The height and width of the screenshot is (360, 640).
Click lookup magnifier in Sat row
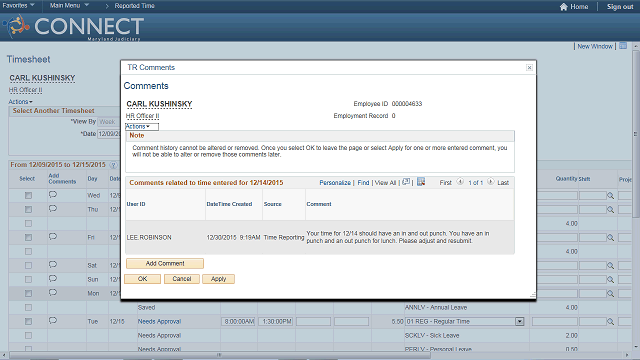(x=611, y=266)
